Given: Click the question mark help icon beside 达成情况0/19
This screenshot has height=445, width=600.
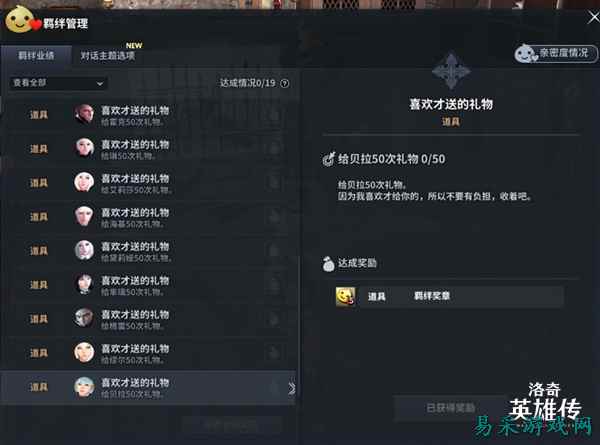Looking at the screenshot, I should click(285, 83).
